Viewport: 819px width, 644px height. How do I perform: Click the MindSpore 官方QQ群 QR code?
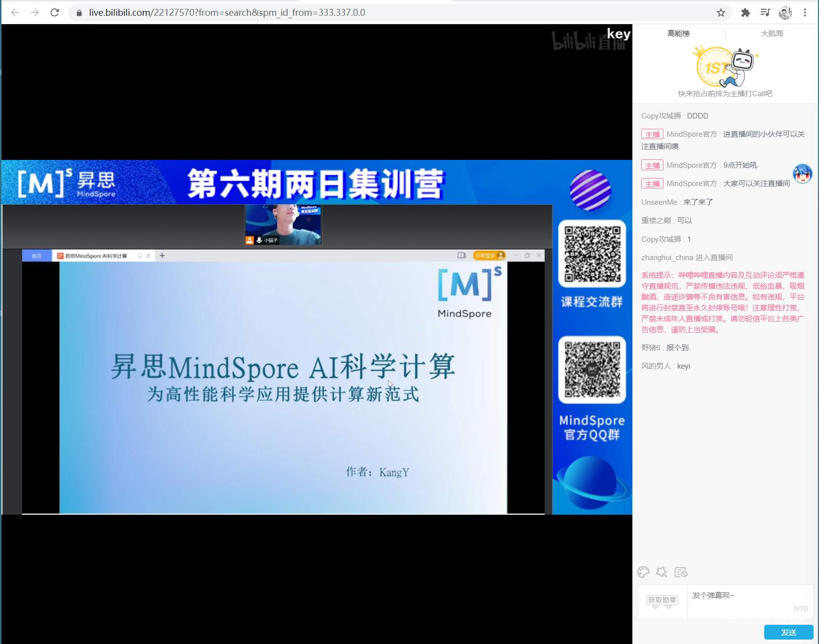(592, 370)
